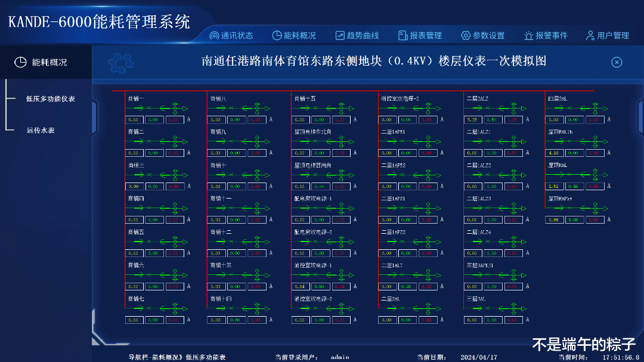Click the current transformer symbol on 商铺二

tap(175, 142)
